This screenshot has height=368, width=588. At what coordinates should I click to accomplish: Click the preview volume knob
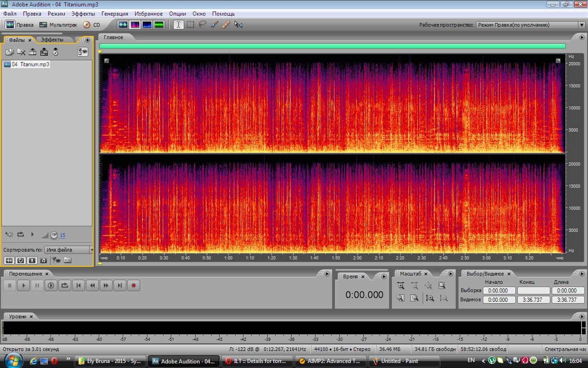point(54,235)
